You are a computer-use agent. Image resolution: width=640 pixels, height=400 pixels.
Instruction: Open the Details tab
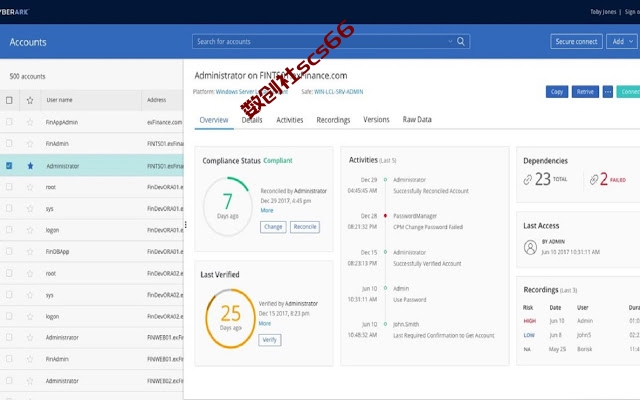252,120
